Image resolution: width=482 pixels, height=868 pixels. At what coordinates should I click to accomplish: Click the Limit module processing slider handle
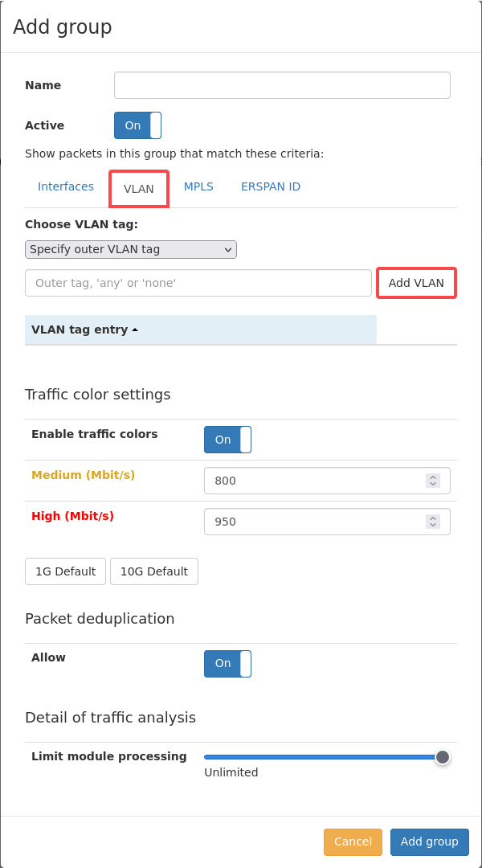point(442,757)
